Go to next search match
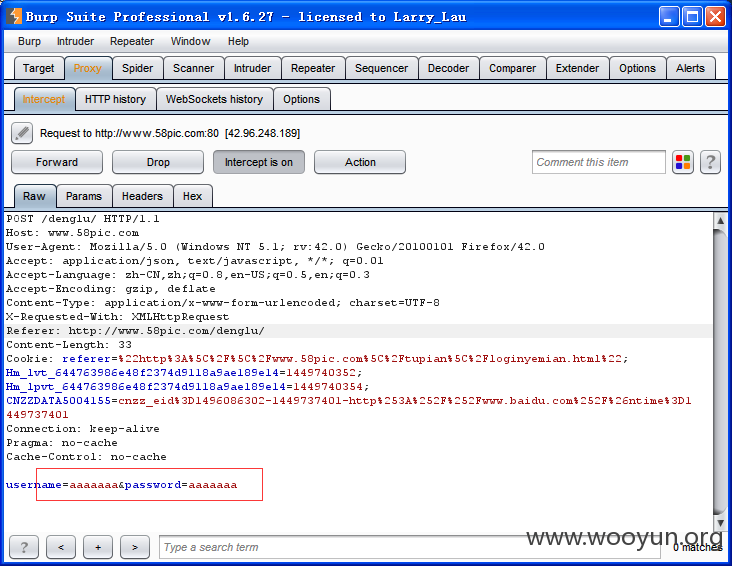732x566 pixels. 134,547
